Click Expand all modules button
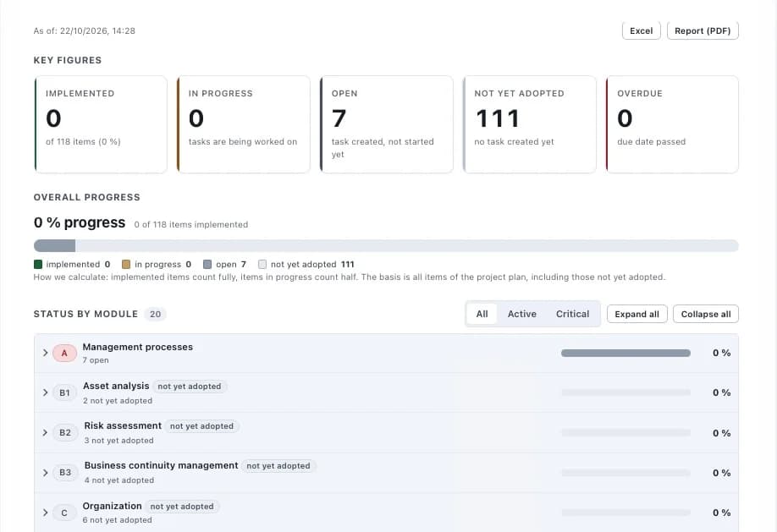This screenshot has height=532, width=777. [x=636, y=314]
